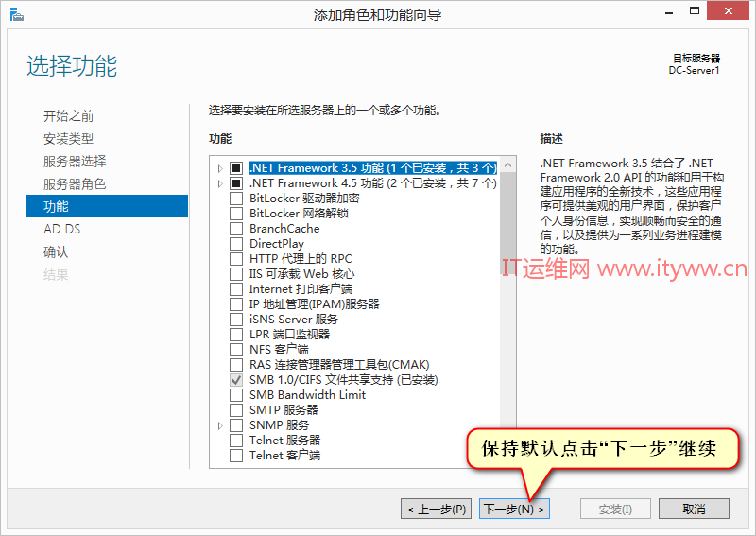Check Telnet 客户端 checkbox
The image size is (756, 536).
(x=236, y=456)
